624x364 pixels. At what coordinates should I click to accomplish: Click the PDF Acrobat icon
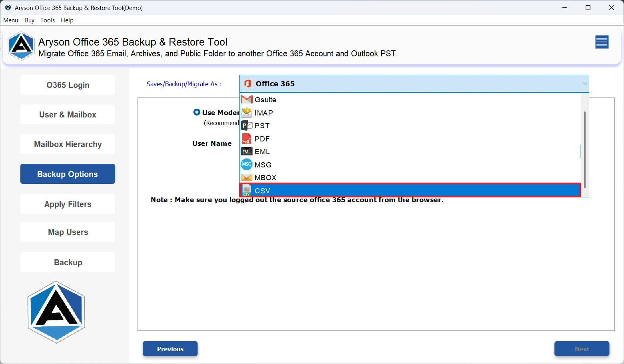click(247, 139)
